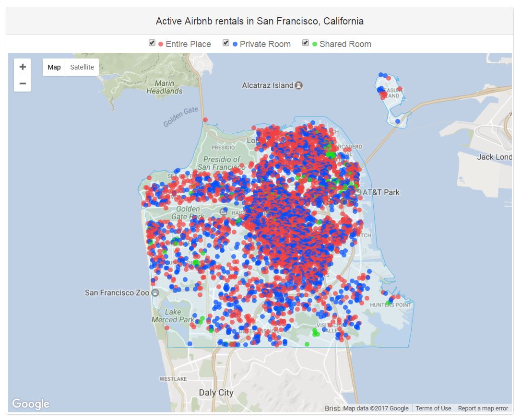
Task: Uncheck the Entire Place checkbox
Action: (152, 43)
